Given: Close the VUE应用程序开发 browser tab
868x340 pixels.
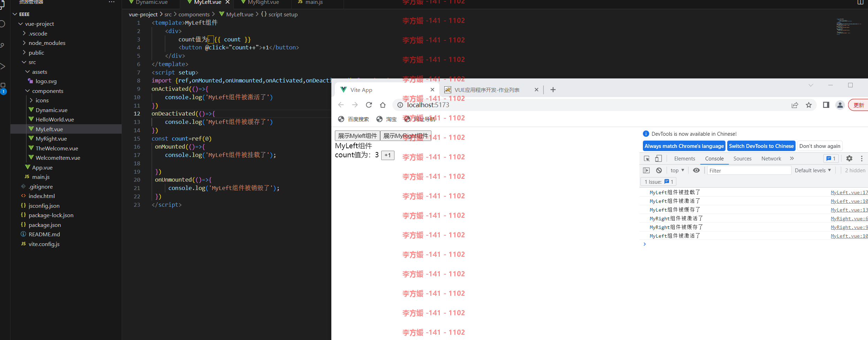Looking at the screenshot, I should pos(537,90).
